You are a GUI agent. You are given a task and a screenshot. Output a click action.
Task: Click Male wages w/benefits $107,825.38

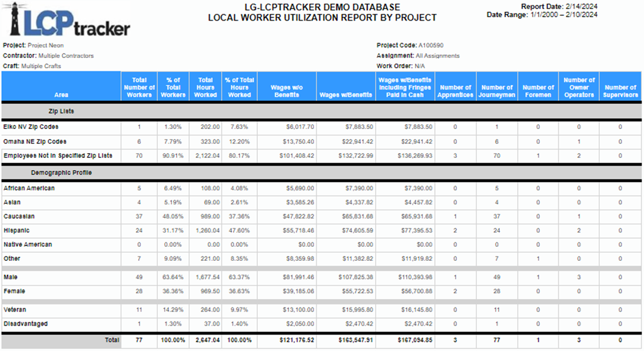356,277
